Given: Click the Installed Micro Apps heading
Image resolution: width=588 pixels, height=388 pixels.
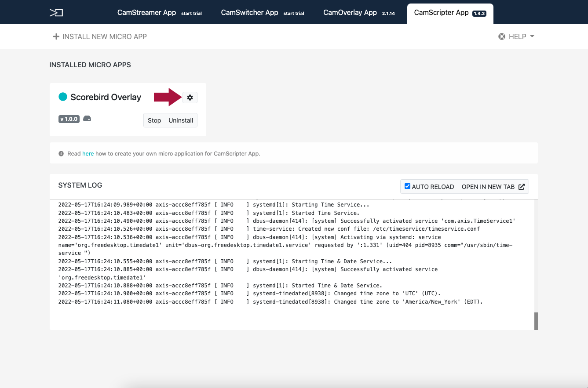Looking at the screenshot, I should (x=90, y=65).
